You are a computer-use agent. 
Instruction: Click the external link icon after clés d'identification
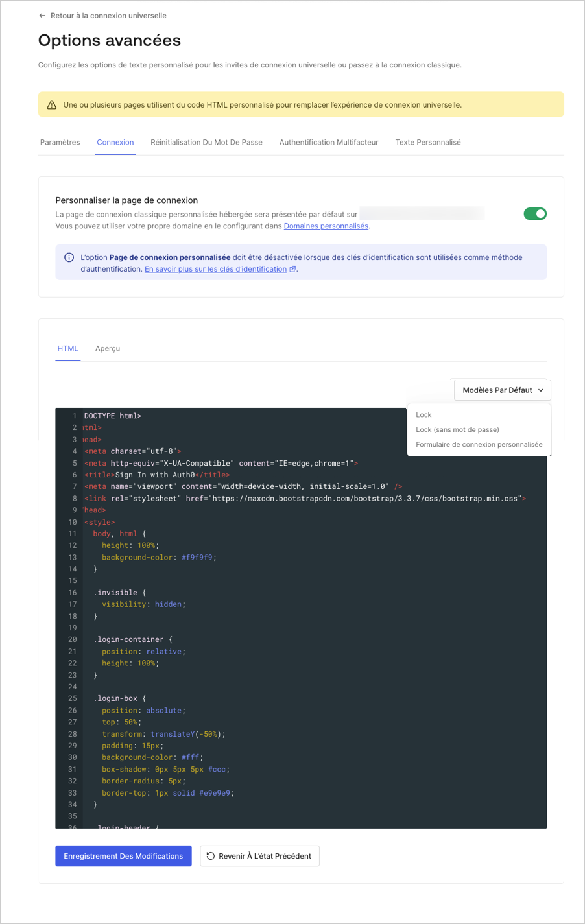tap(292, 269)
